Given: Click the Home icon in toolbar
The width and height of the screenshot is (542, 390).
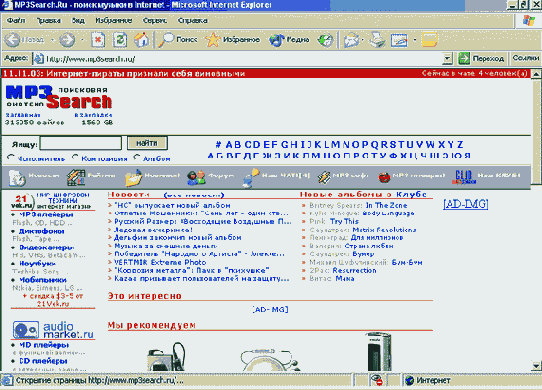Looking at the screenshot, I should click(141, 40).
